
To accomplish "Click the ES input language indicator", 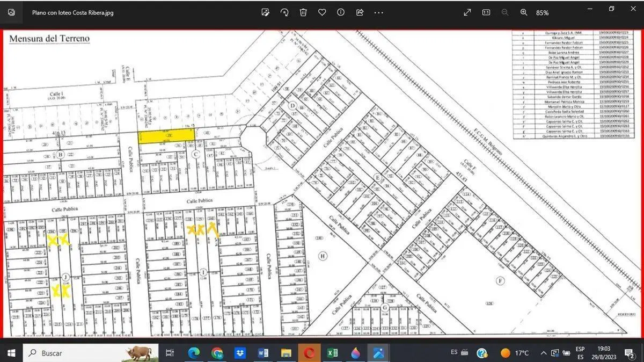I will 454,352.
